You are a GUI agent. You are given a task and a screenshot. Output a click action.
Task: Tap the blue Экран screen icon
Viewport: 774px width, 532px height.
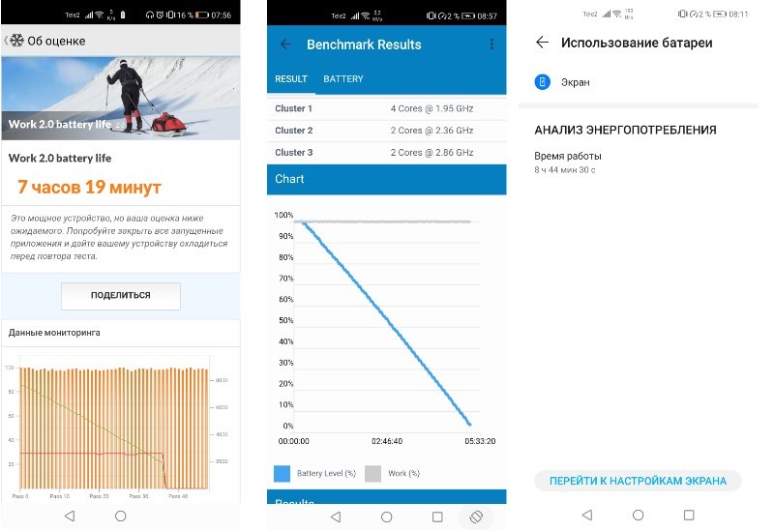pos(543,82)
